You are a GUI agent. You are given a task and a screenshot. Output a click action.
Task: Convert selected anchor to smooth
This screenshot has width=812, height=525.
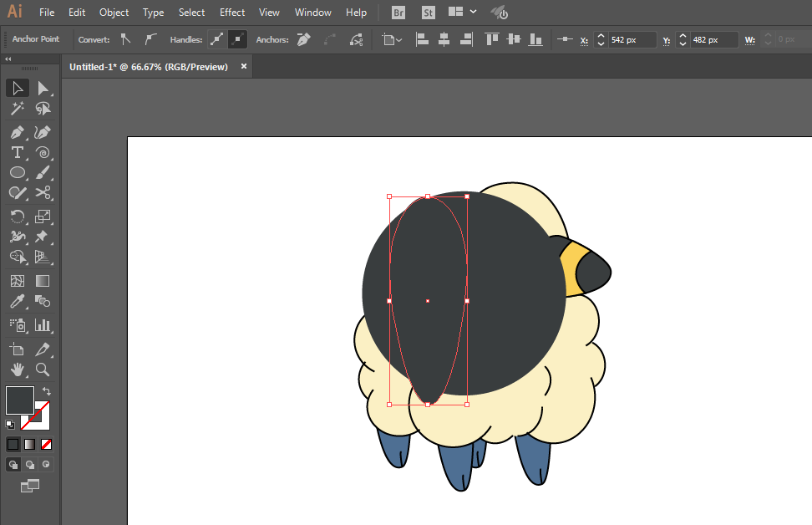point(150,39)
